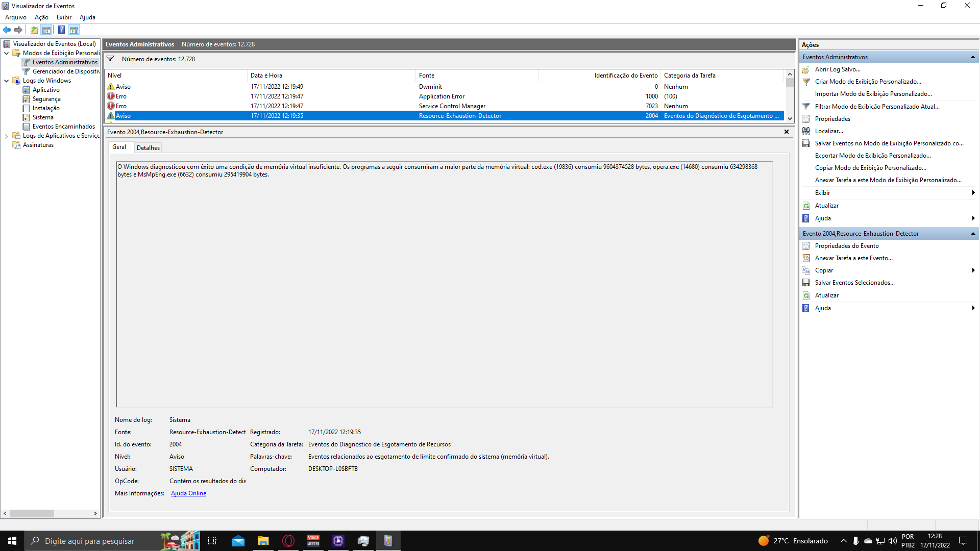Image resolution: width=980 pixels, height=551 pixels.
Task: Click the Anexar Tarefa a este Evento icon
Action: tap(806, 258)
